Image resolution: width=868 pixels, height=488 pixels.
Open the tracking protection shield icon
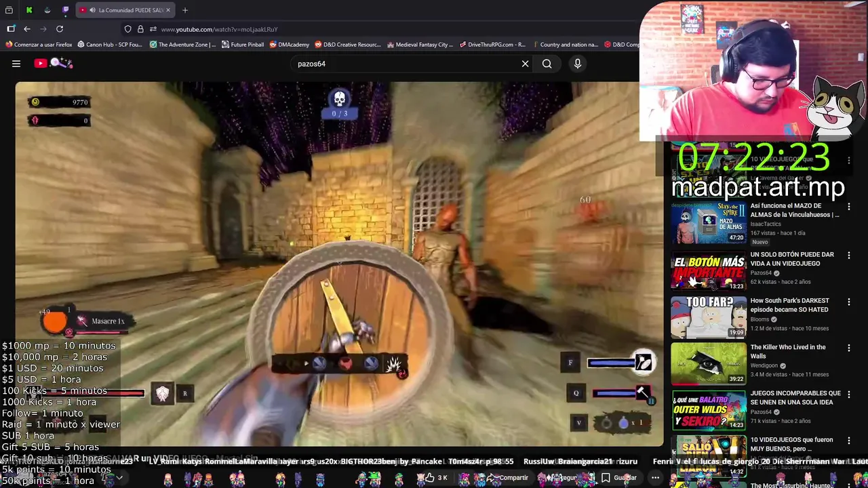pos(127,29)
